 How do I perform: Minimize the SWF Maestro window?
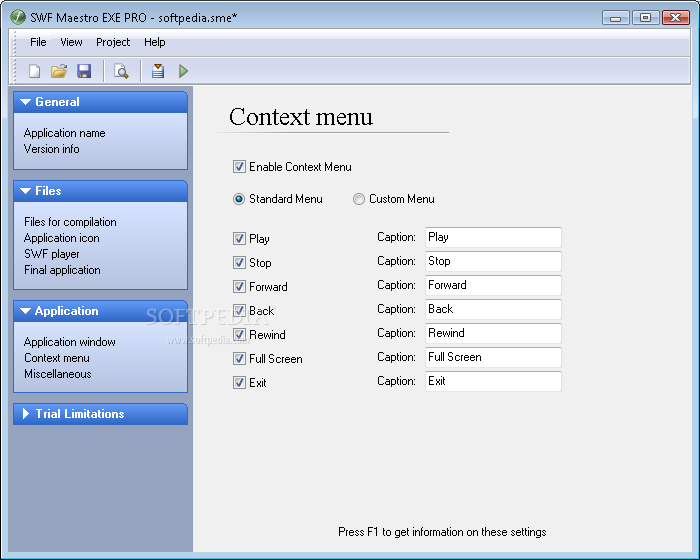[616, 18]
